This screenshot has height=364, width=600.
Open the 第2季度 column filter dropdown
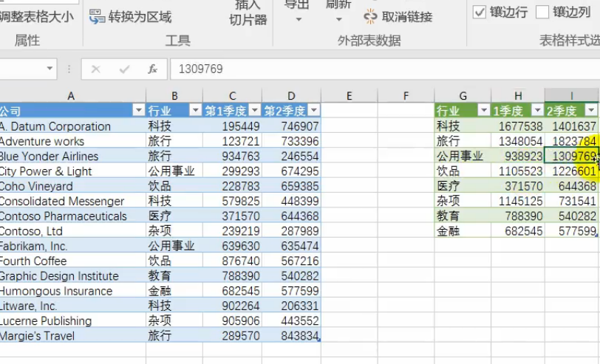[x=314, y=111]
